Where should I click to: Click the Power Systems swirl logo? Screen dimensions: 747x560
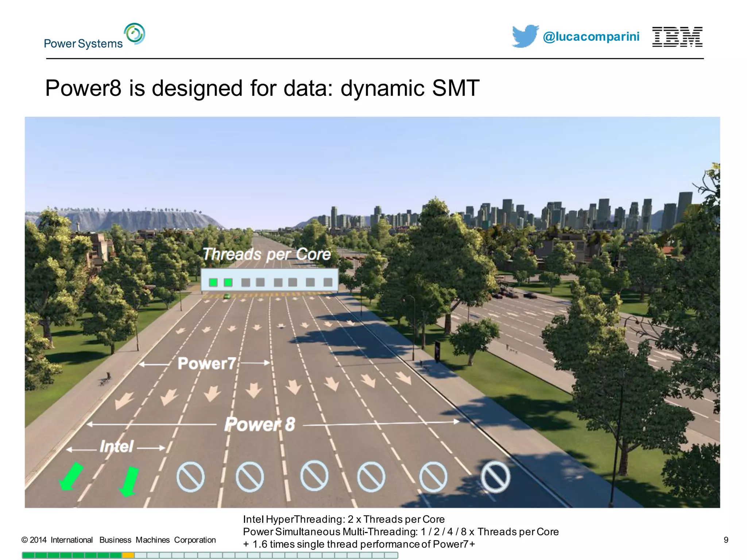click(x=135, y=34)
